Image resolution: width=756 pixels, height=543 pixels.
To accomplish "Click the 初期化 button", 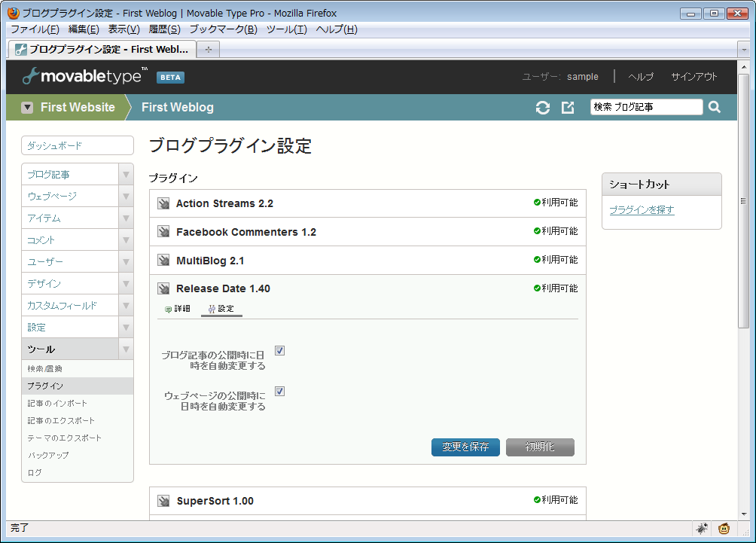I will tap(540, 447).
